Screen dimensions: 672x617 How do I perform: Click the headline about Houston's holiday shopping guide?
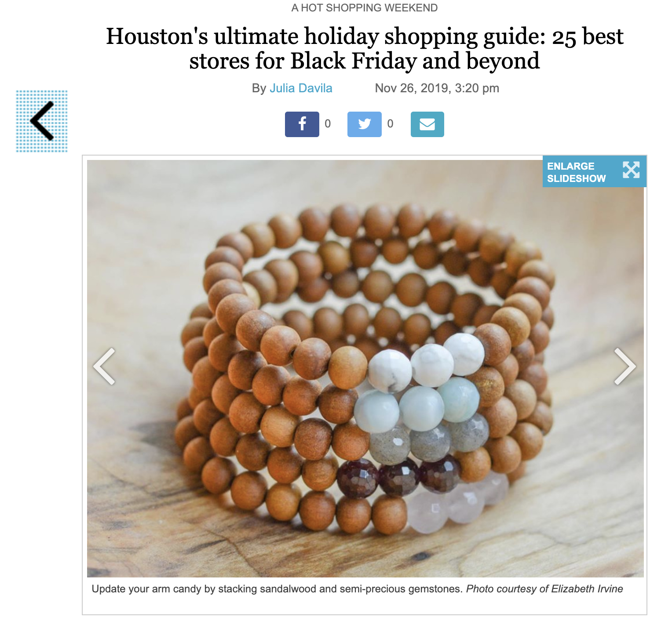(x=365, y=48)
